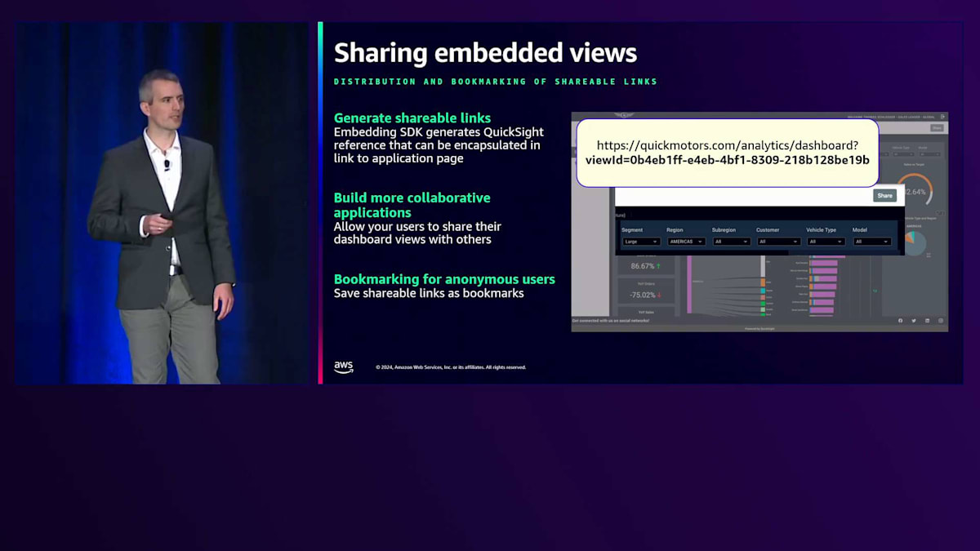Click the orange Sales vs Target gauge
980x551 pixels.
pyautogui.click(x=915, y=190)
